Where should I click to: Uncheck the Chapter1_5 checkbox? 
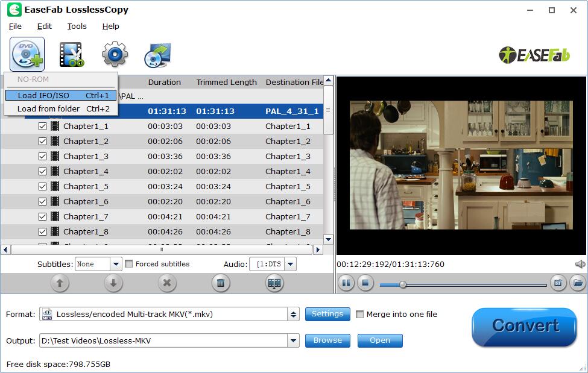[x=42, y=186]
